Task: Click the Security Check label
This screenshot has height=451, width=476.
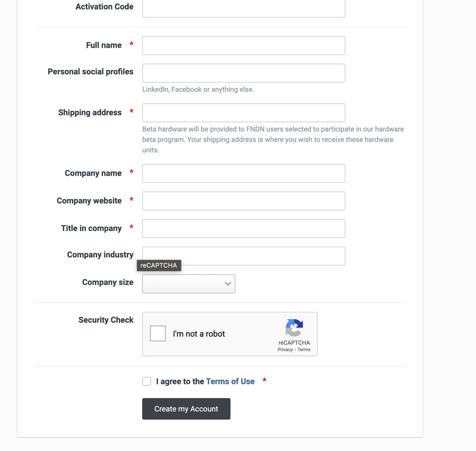Action: pos(106,320)
